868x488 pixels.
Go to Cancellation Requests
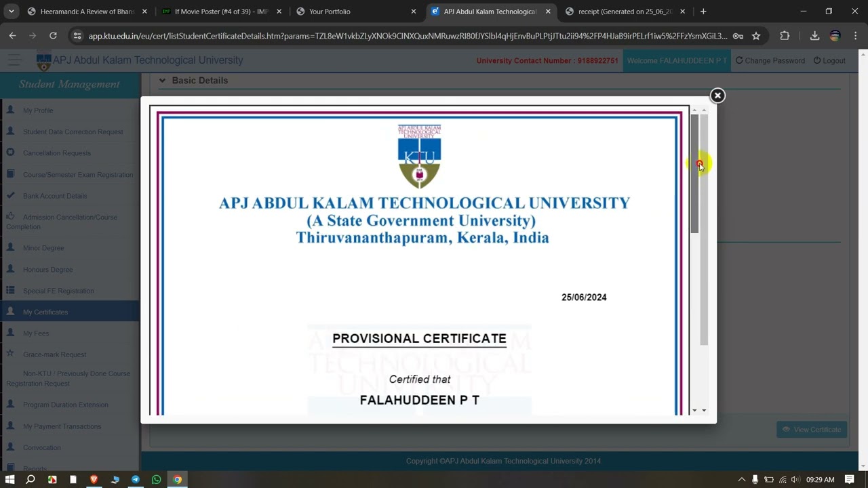(57, 153)
